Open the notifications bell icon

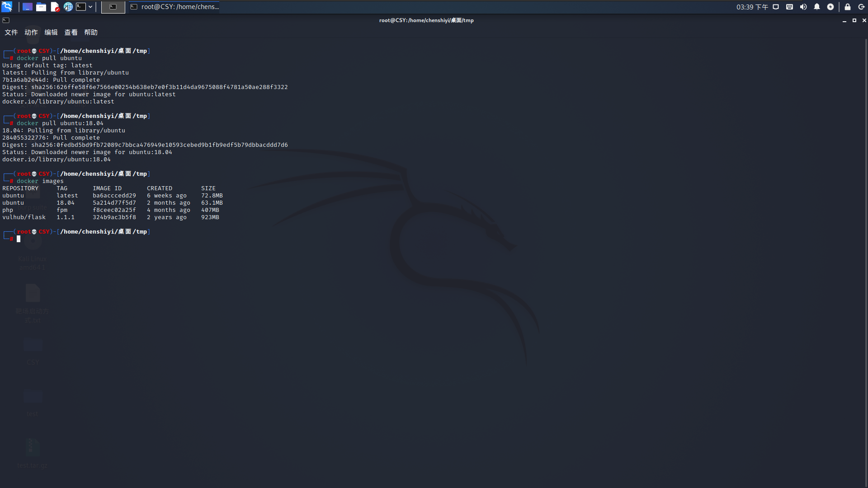[817, 7]
